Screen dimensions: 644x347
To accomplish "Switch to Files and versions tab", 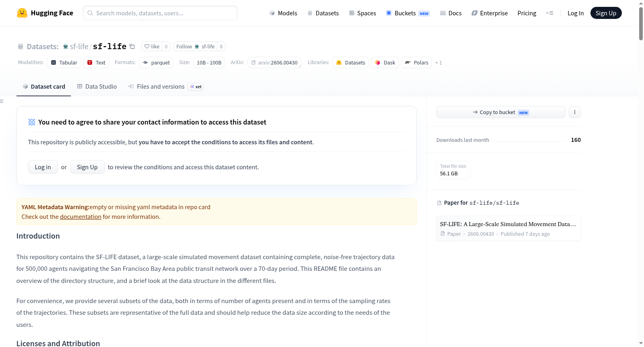I will tap(165, 87).
